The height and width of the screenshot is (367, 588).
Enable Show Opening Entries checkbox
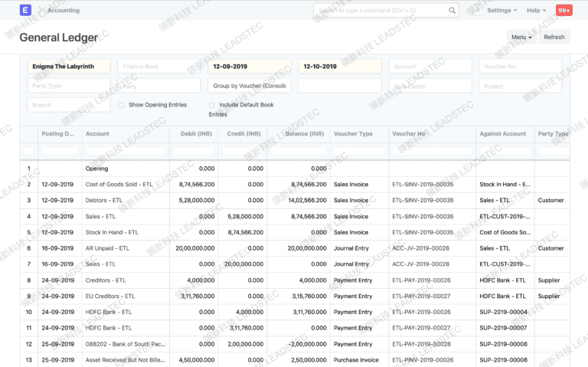click(121, 105)
